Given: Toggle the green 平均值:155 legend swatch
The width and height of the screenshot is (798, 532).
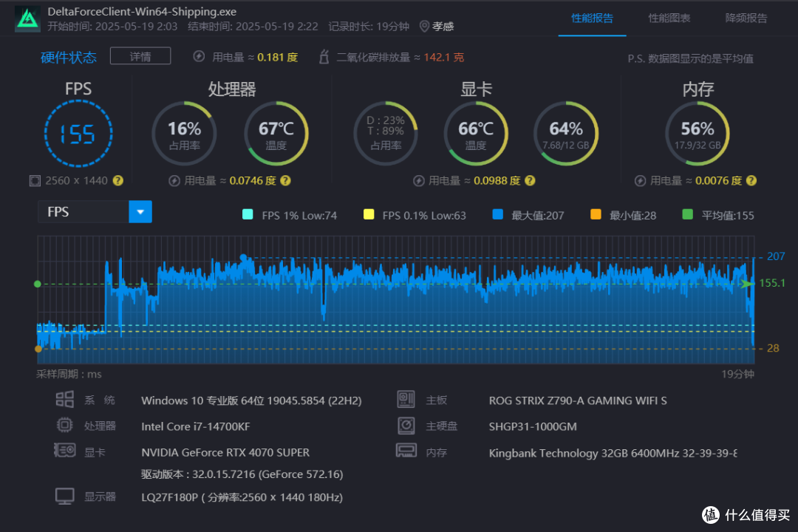Looking at the screenshot, I should [687, 214].
